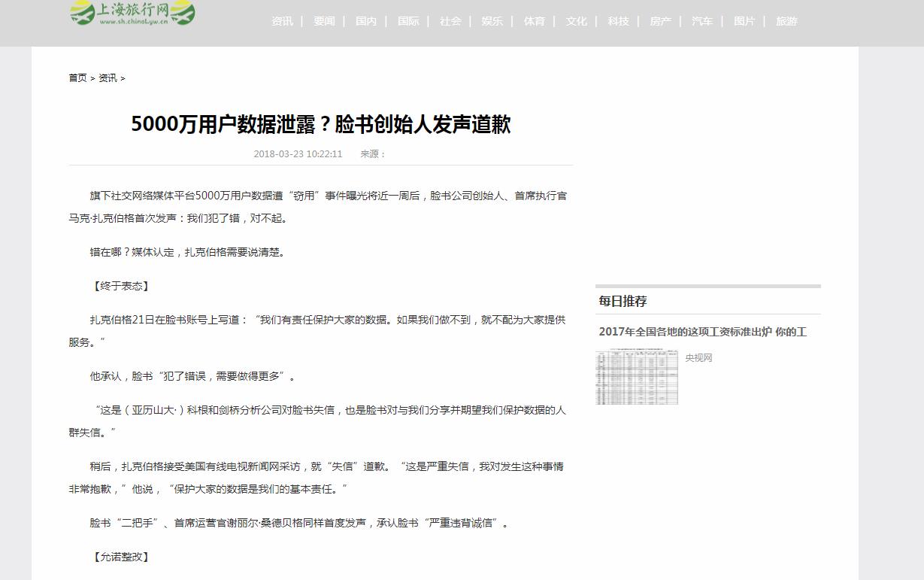This screenshot has width=924, height=580.
Task: Click the paragraph starting 脸书“二把手”
Action: pyautogui.click(x=300, y=523)
